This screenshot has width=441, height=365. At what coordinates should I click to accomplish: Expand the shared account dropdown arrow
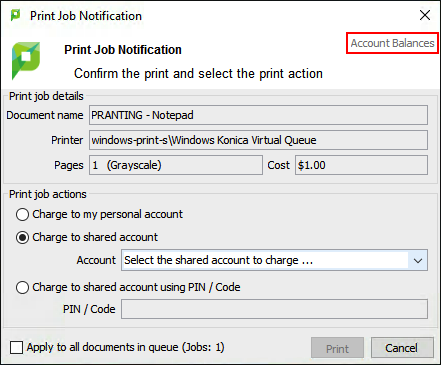pyautogui.click(x=418, y=260)
